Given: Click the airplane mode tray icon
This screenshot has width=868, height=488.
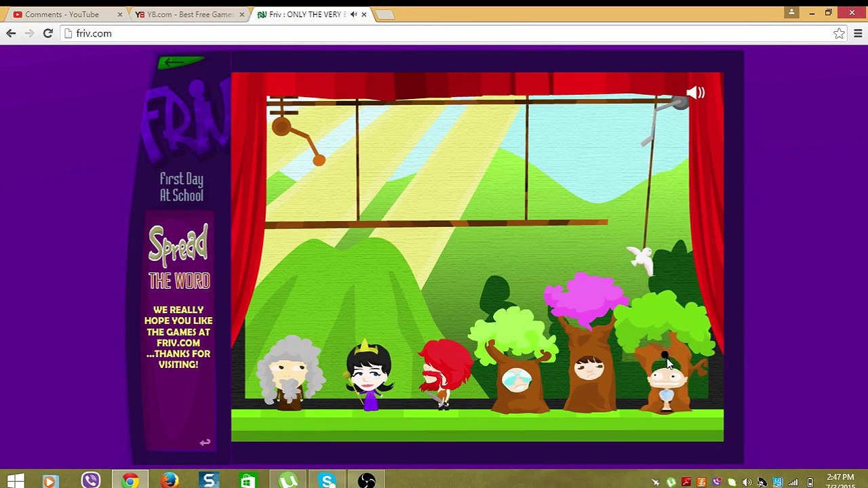Looking at the screenshot, I should 655,483.
